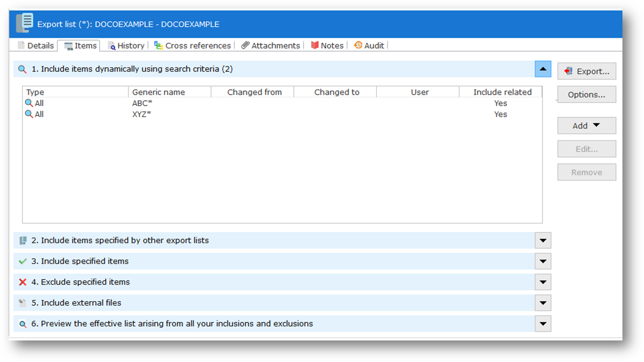This screenshot has height=362, width=644.
Task: Click the preview magnifier icon in section 6
Action: pos(23,324)
